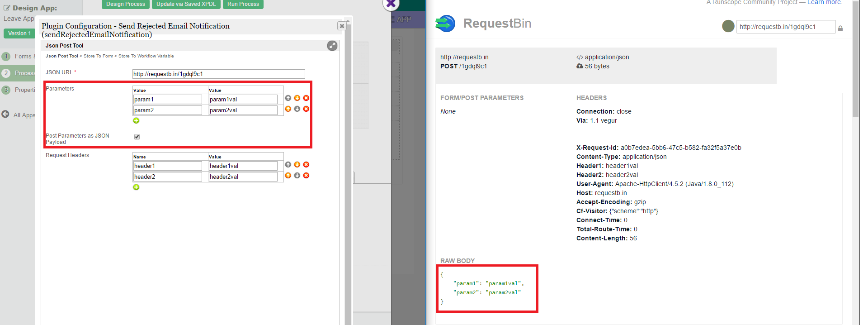This screenshot has width=868, height=325.
Task: Click the RequestBin logo icon
Action: point(445,24)
